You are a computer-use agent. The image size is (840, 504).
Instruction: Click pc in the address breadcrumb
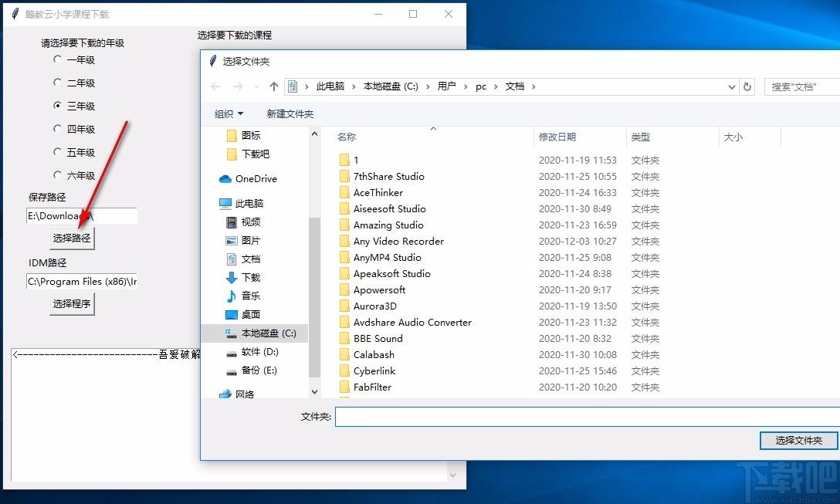pos(481,86)
